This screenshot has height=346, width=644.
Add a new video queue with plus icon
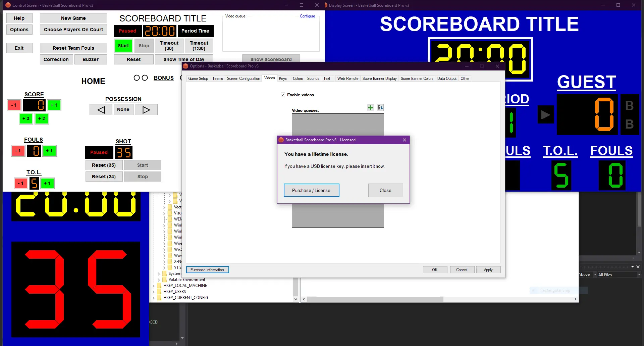(370, 108)
